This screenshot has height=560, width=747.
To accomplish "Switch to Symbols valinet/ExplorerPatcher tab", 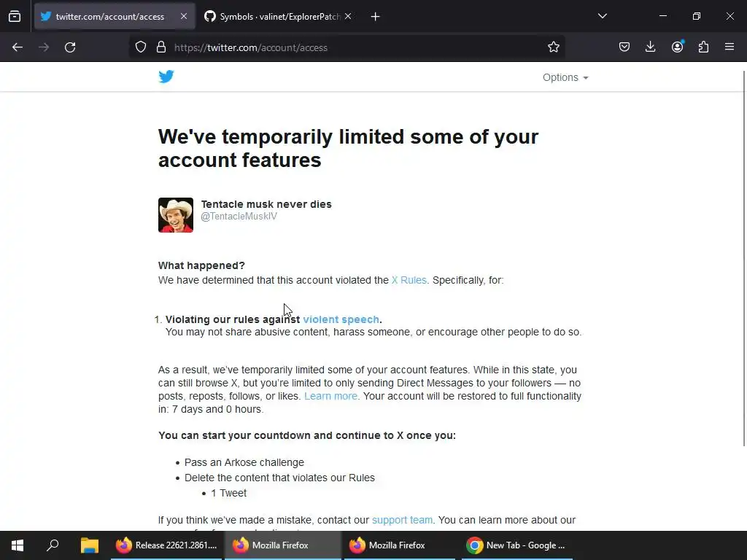I will tap(279, 16).
